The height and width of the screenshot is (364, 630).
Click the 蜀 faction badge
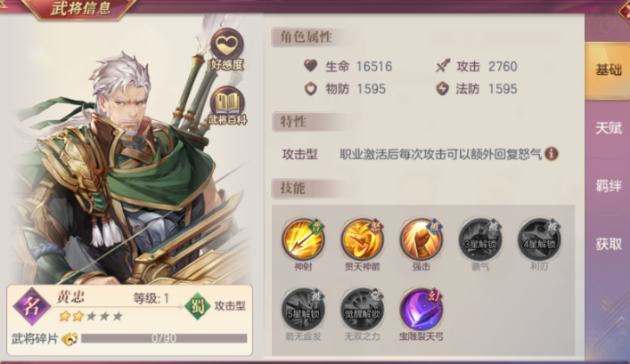point(197,306)
